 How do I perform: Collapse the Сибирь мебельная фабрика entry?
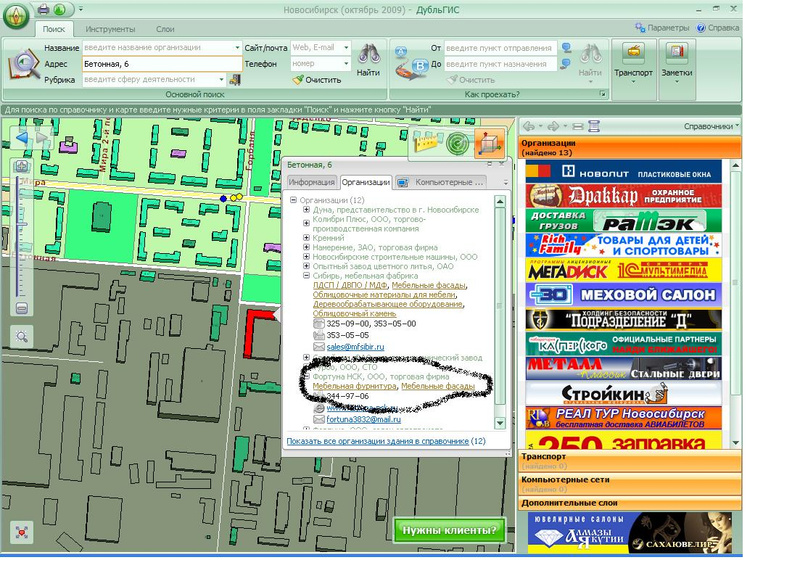306,276
